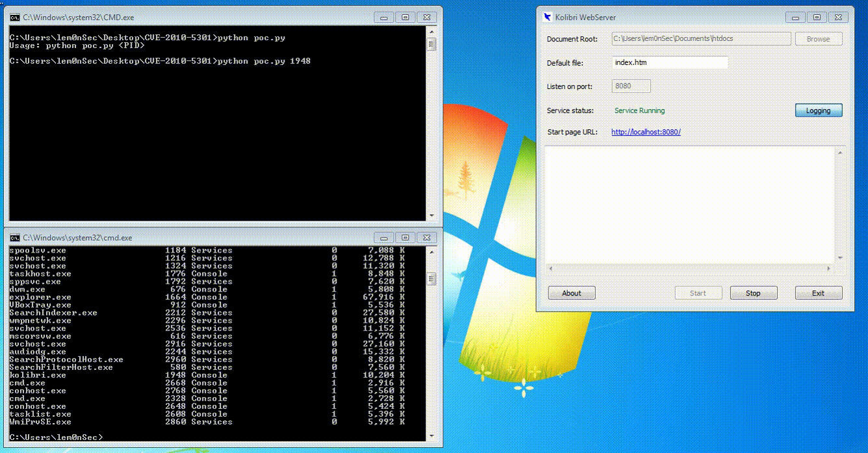Click the Kolibri WebServer title bar icon
868x453 pixels.
(547, 18)
